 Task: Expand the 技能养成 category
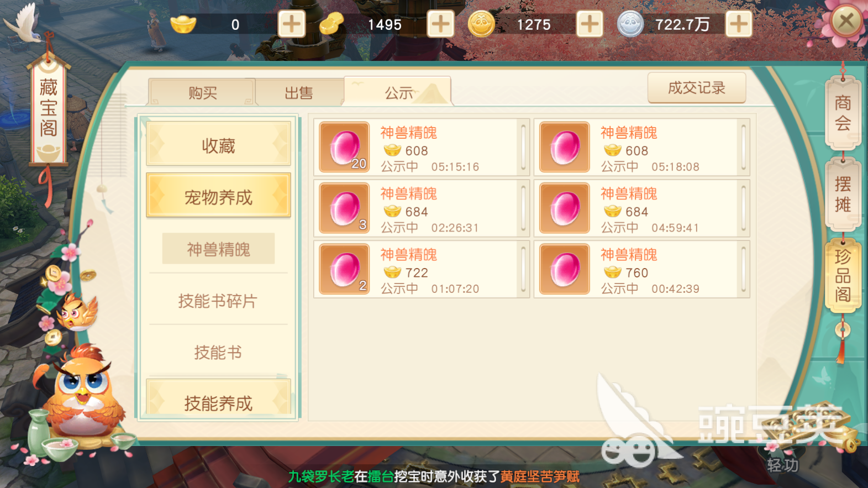(218, 399)
